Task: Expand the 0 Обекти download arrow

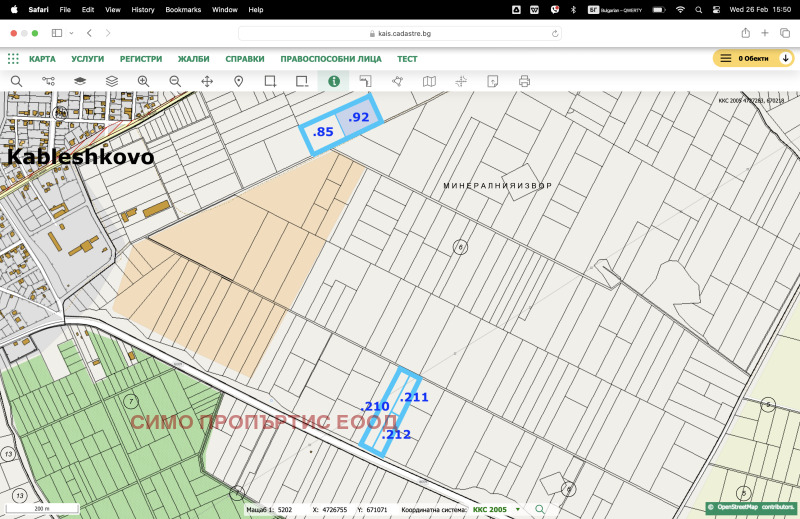Action: click(x=786, y=59)
